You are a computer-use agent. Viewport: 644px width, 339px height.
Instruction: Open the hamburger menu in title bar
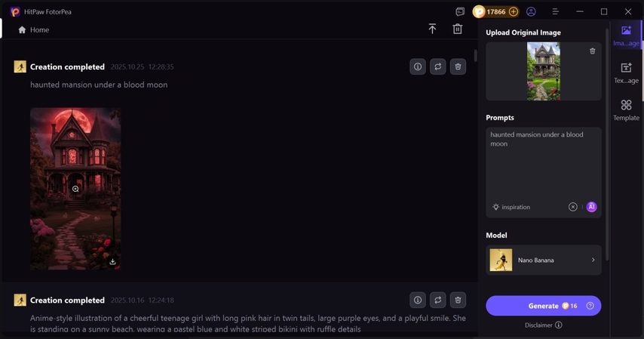pos(555,11)
